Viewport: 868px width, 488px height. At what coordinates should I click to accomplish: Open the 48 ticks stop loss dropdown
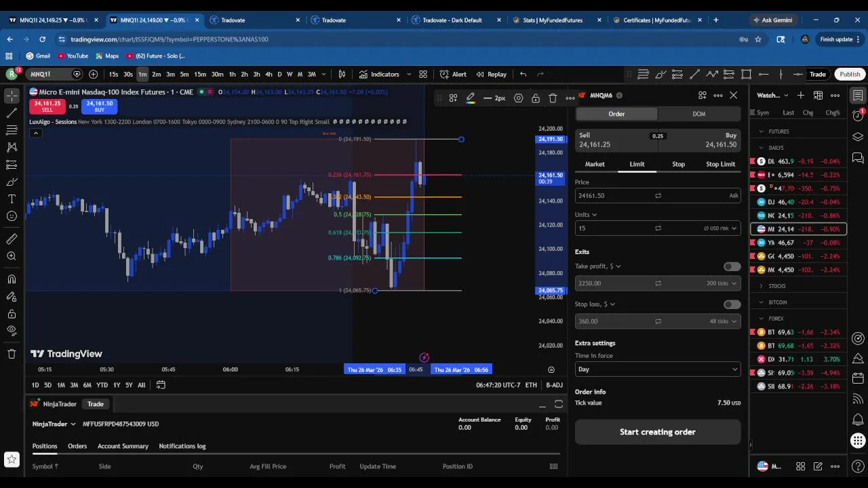[723, 321]
